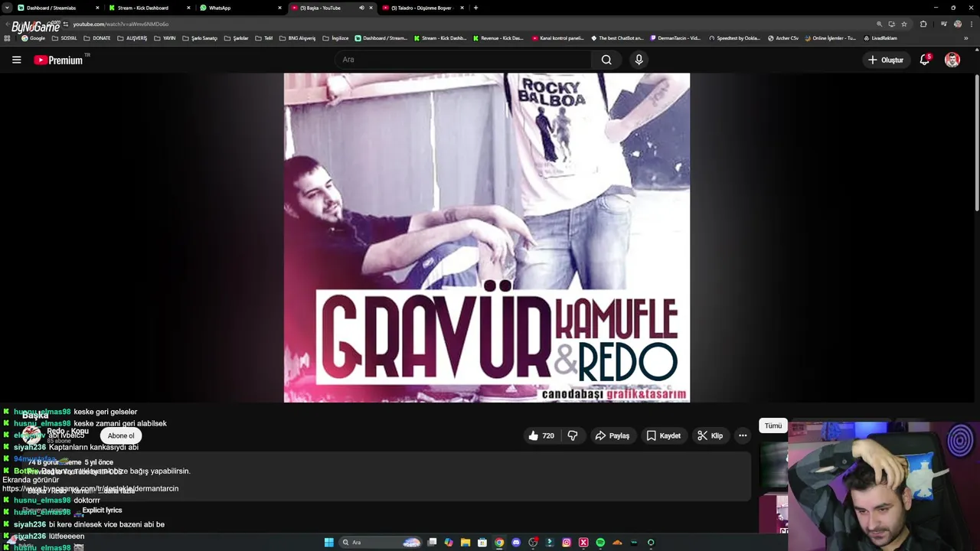This screenshot has height=551, width=980.
Task: Click the youtube.com address bar
Action: pos(459,24)
